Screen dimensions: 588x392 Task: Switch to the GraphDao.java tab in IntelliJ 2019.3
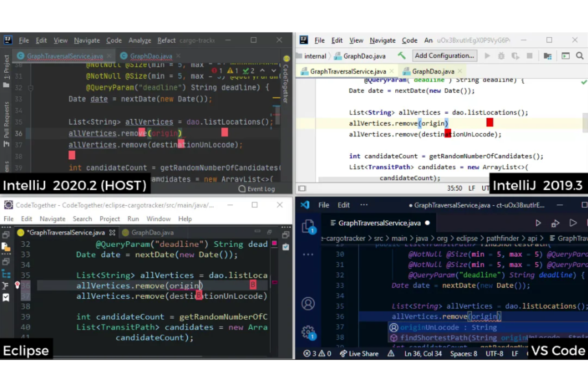pos(433,71)
